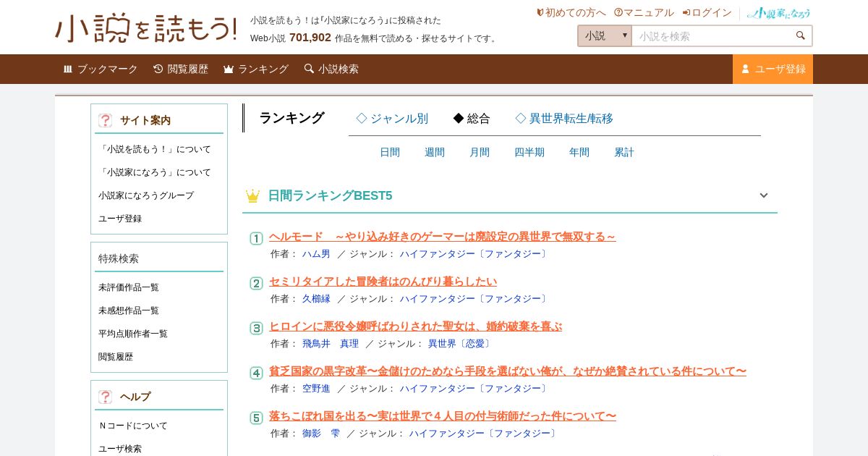
Task: Open the sidebar 閲覧履歴 link
Action: coord(116,357)
